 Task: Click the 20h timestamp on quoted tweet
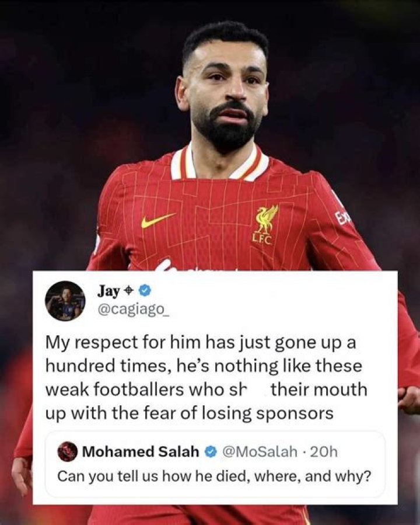[x=324, y=451]
